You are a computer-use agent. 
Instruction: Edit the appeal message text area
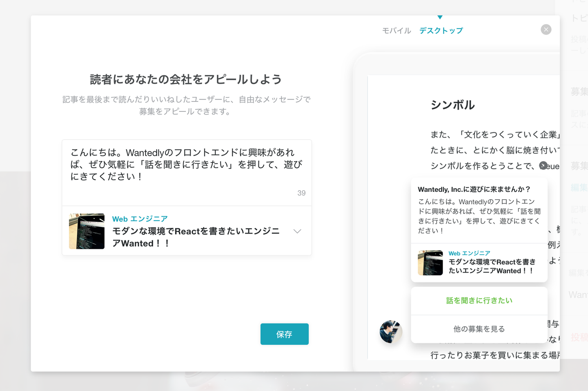pyautogui.click(x=187, y=173)
